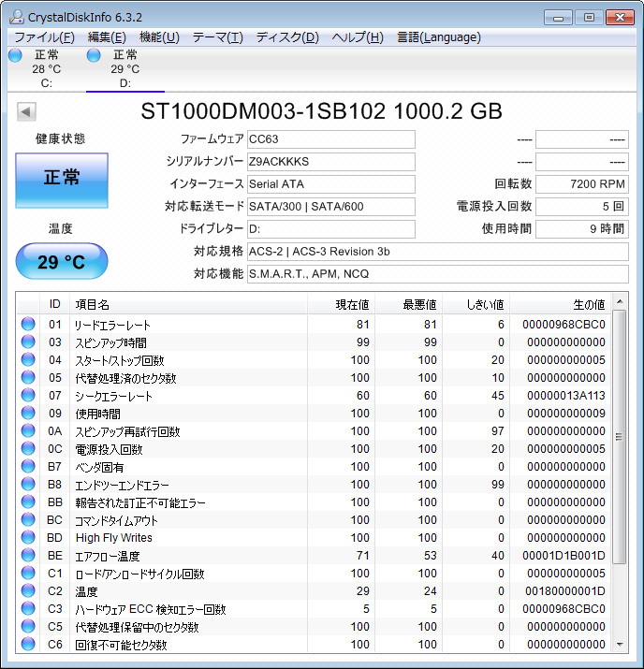Open the ファイル(F) menu

click(44, 37)
